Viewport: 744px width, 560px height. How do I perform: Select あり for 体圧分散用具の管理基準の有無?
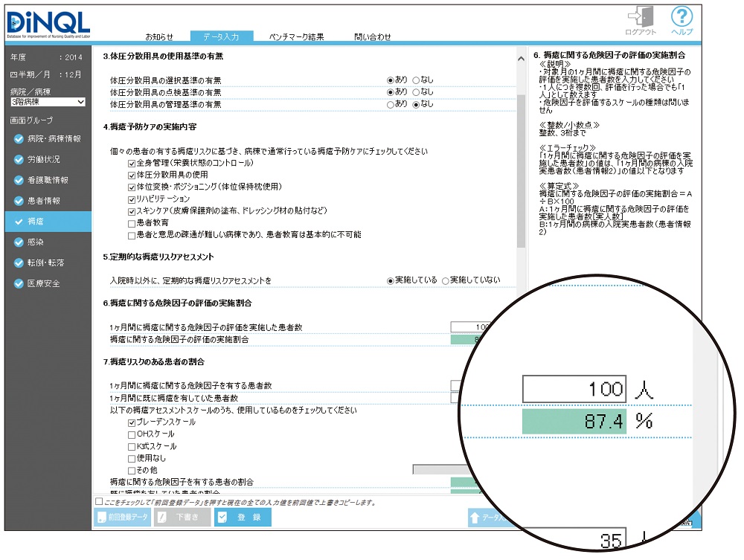click(390, 104)
